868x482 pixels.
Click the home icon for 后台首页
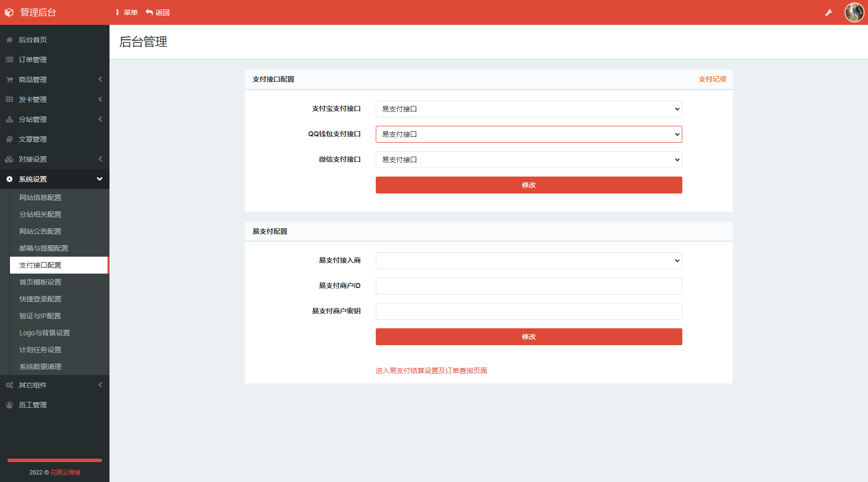9,40
